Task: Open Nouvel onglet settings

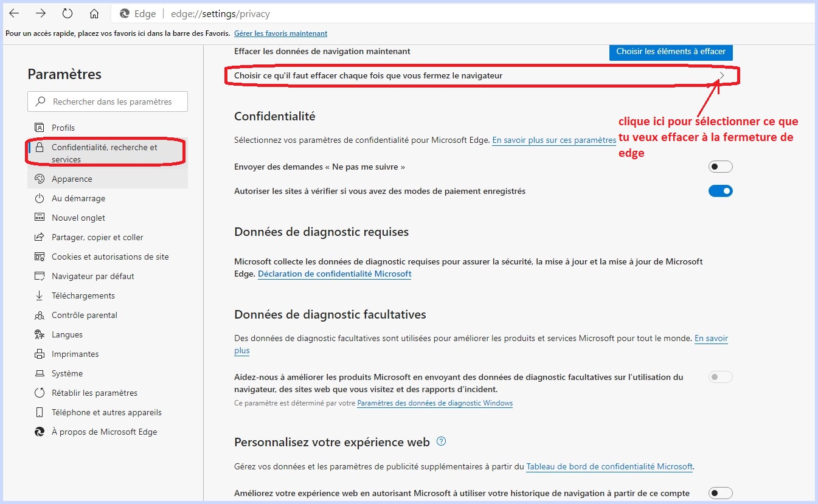Action: pyautogui.click(x=108, y=218)
